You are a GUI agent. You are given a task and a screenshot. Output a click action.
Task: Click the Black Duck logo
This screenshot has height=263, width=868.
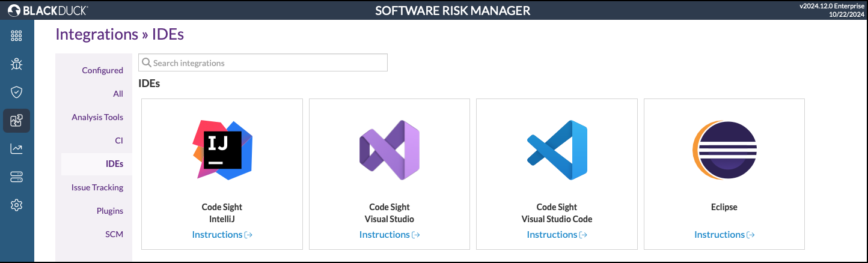pyautogui.click(x=47, y=10)
